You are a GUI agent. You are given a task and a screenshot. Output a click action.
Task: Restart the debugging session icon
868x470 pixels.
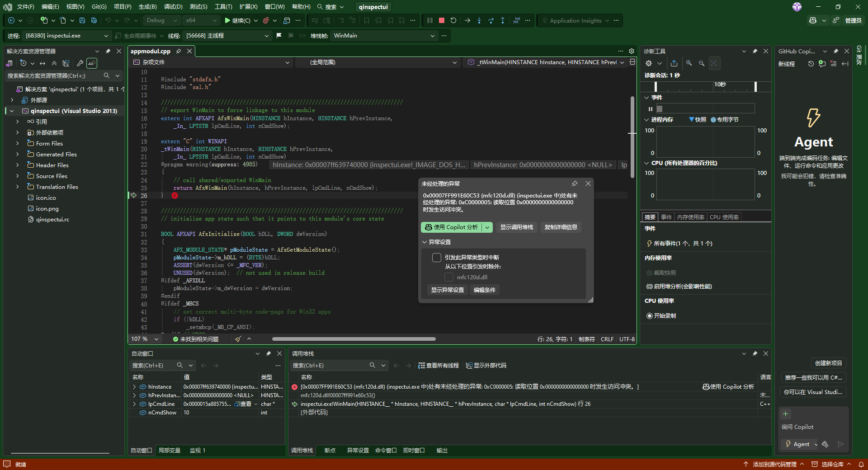453,20
